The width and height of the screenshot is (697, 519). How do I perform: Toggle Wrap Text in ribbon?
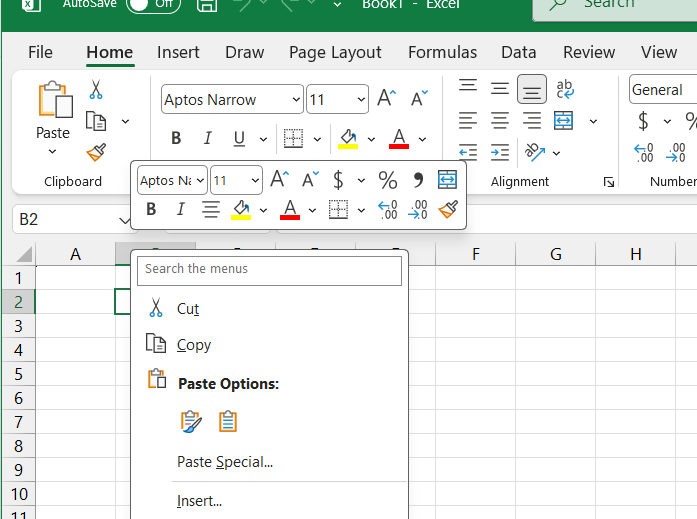[x=565, y=89]
